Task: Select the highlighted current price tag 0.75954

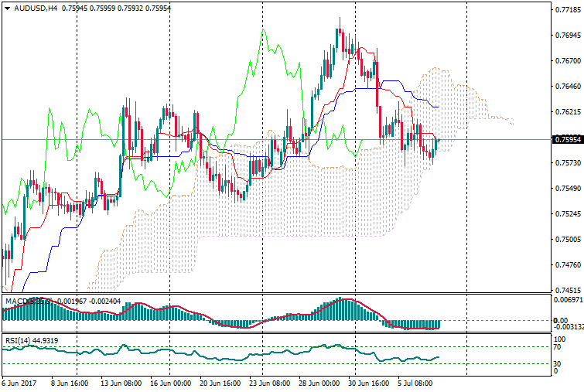Action: tap(567, 140)
